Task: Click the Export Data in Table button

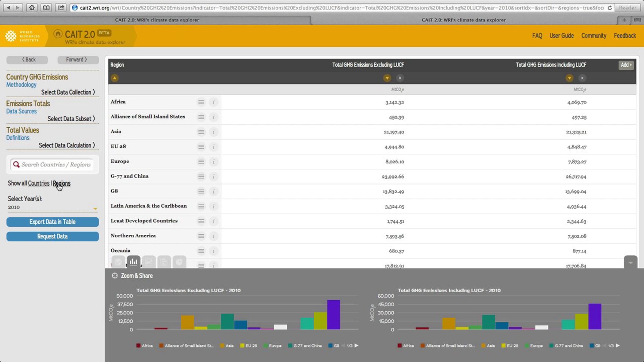Action: [x=53, y=222]
